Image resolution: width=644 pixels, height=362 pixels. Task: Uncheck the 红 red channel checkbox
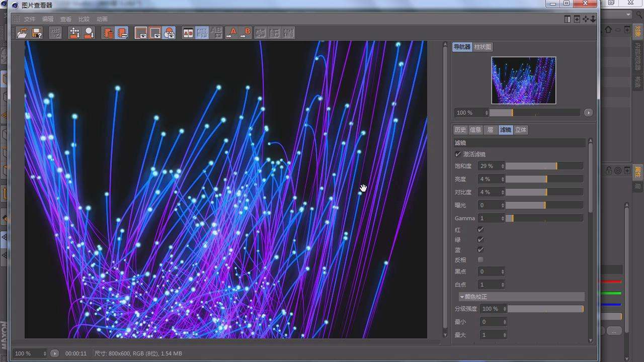[480, 229]
